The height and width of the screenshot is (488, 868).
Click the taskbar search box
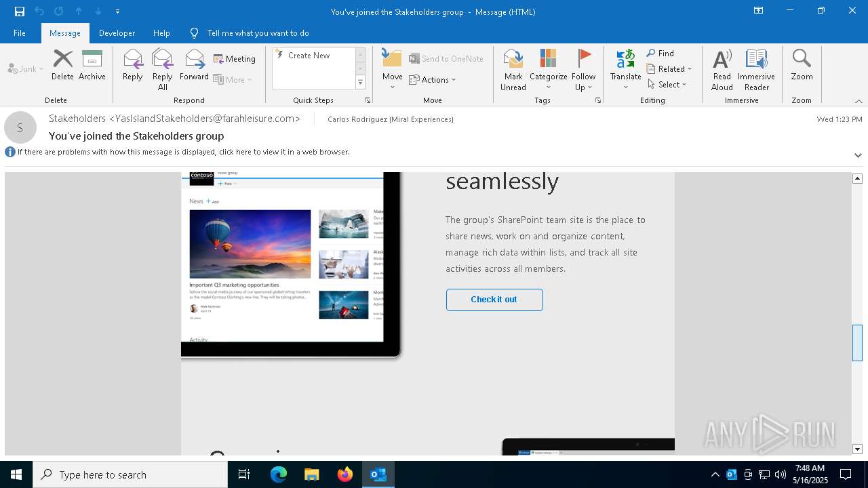tap(130, 474)
